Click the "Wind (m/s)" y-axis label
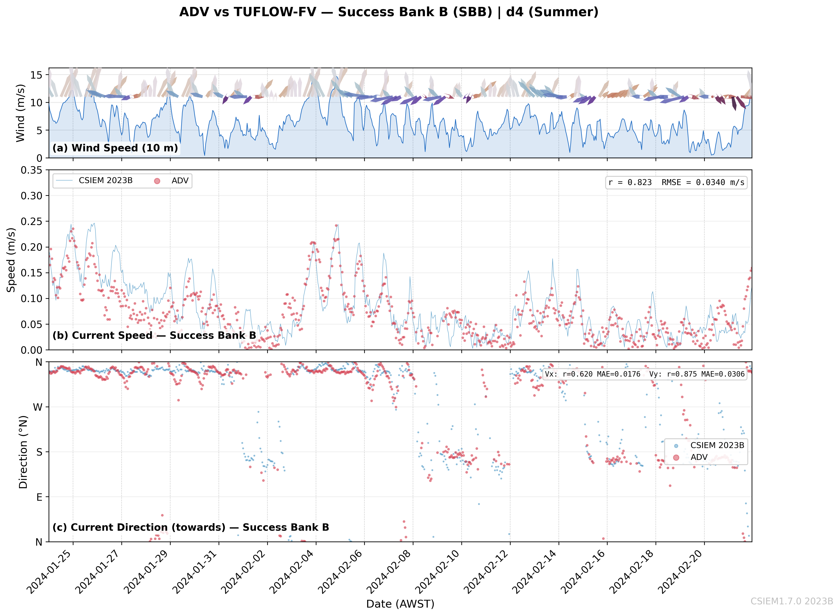This screenshot has width=840, height=616. (20, 113)
